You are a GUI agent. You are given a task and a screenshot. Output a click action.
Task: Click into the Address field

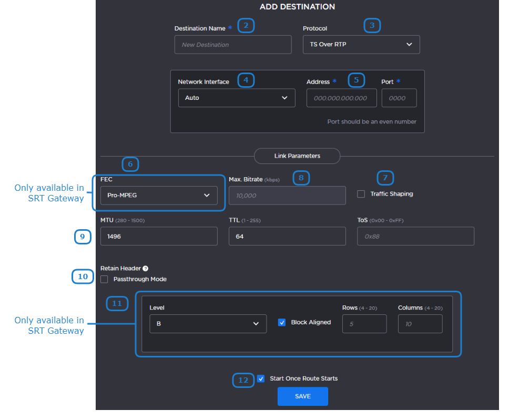click(341, 98)
